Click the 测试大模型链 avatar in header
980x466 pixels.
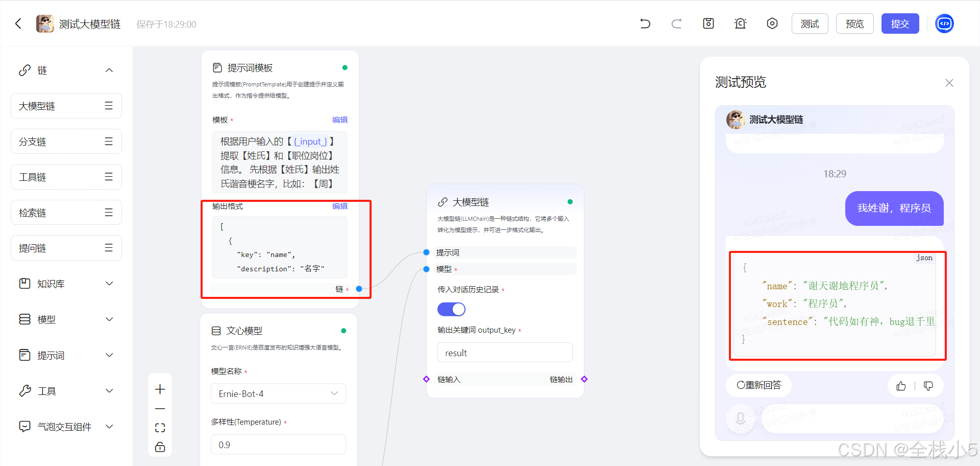tap(45, 24)
